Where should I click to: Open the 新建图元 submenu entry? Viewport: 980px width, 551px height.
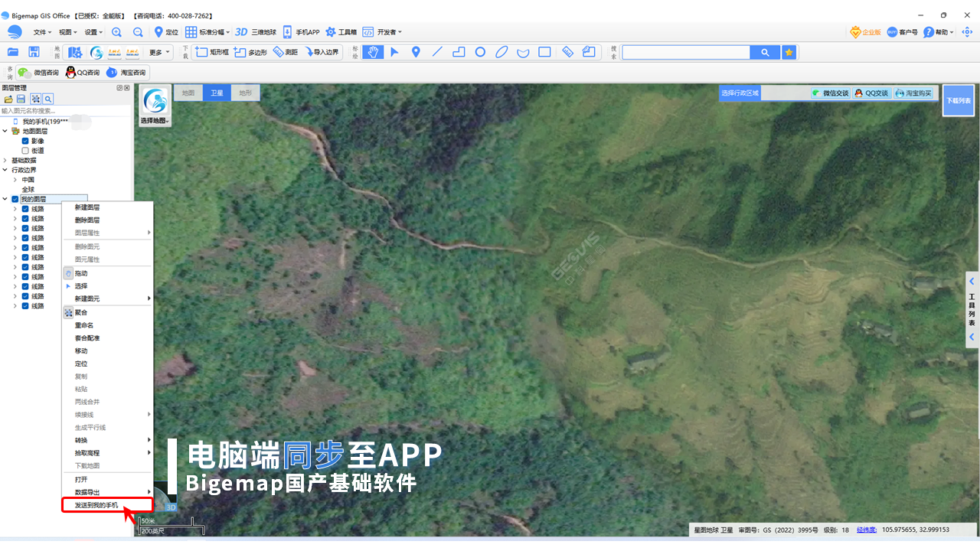(x=107, y=298)
